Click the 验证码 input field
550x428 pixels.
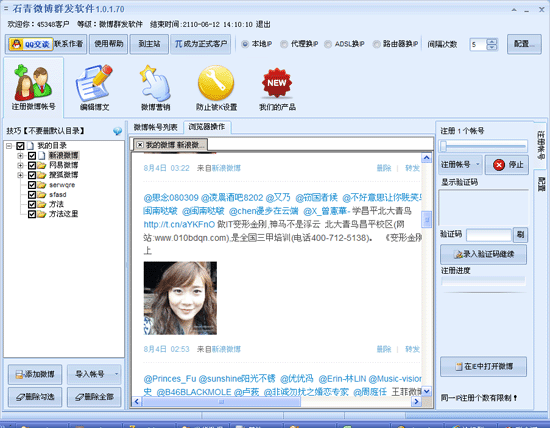click(488, 235)
